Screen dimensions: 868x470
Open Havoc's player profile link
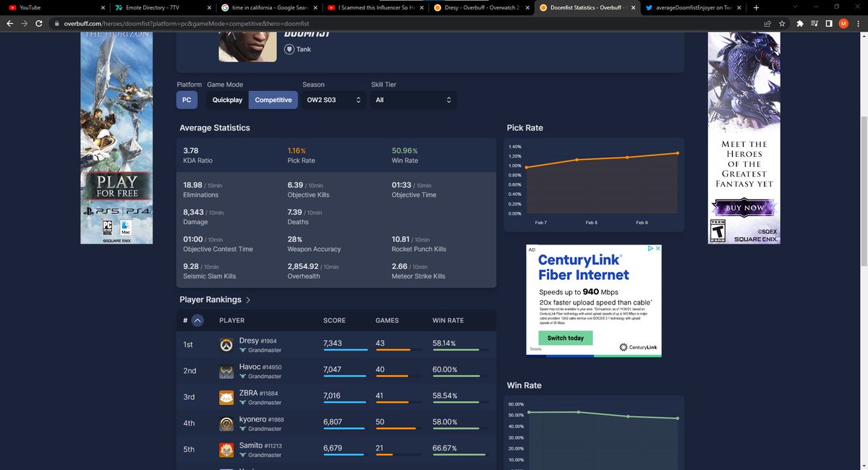click(x=250, y=367)
